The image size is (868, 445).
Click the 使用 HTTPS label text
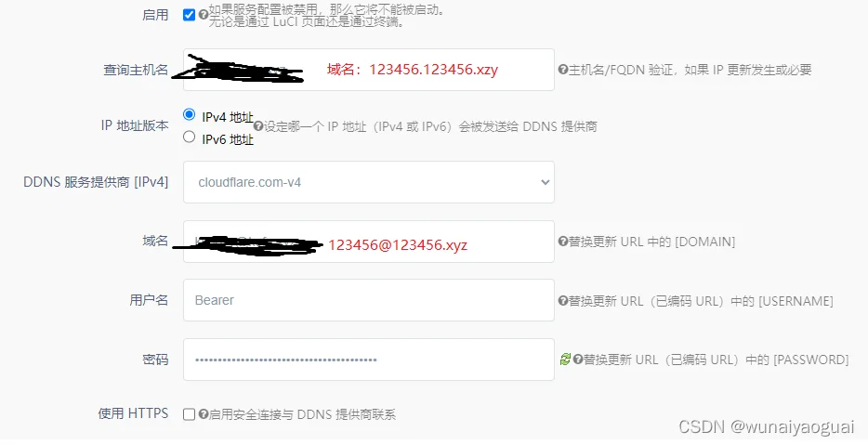[x=133, y=413]
